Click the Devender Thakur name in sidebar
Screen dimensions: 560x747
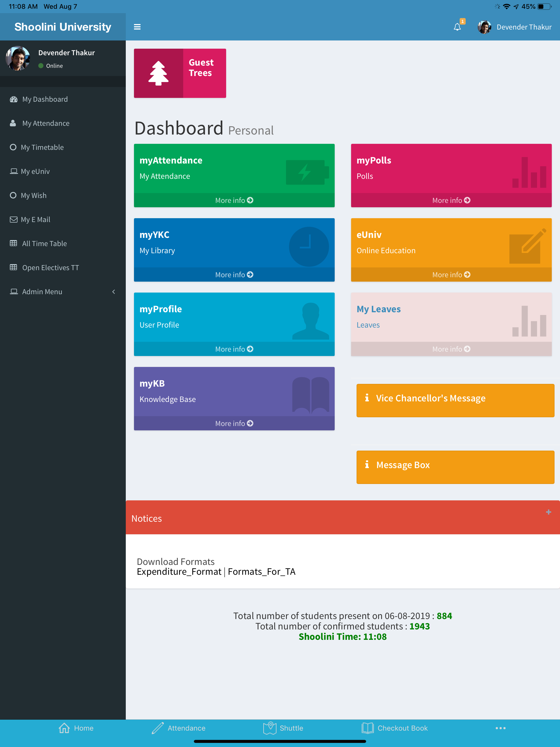coord(66,53)
